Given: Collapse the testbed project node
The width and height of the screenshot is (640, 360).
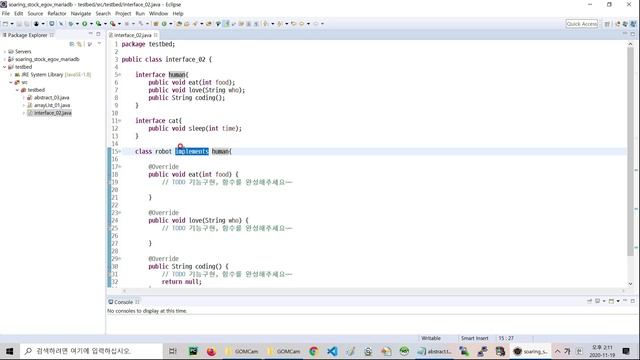Looking at the screenshot, I should pyautogui.click(x=4, y=67).
